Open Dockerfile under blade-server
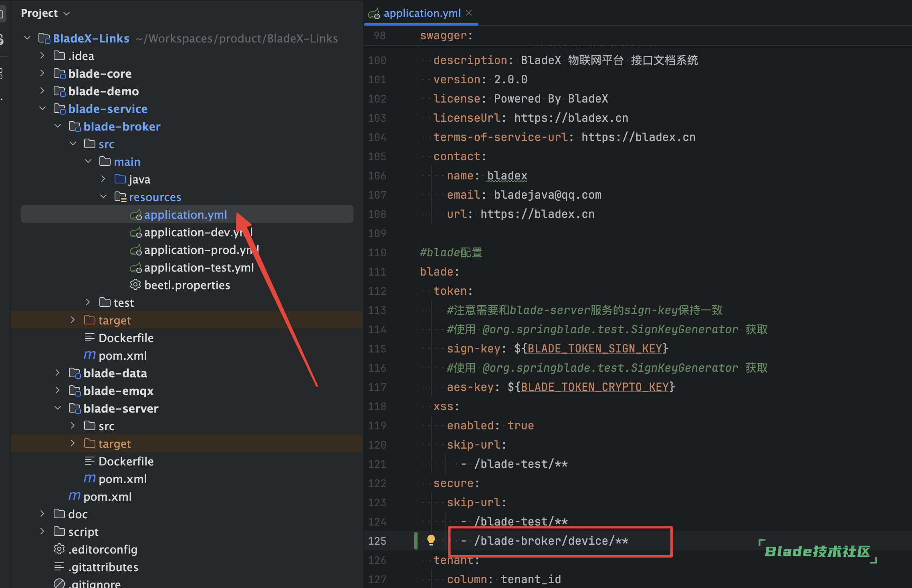The image size is (912, 588). click(126, 461)
